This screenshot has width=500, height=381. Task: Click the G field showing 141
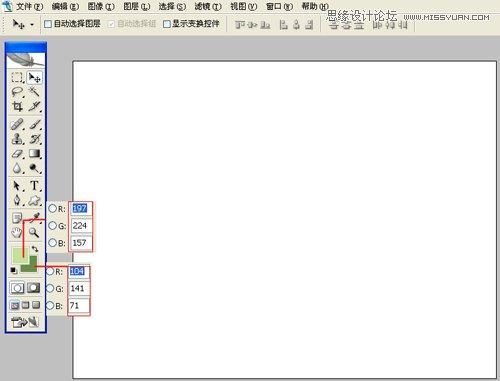pyautogui.click(x=79, y=288)
